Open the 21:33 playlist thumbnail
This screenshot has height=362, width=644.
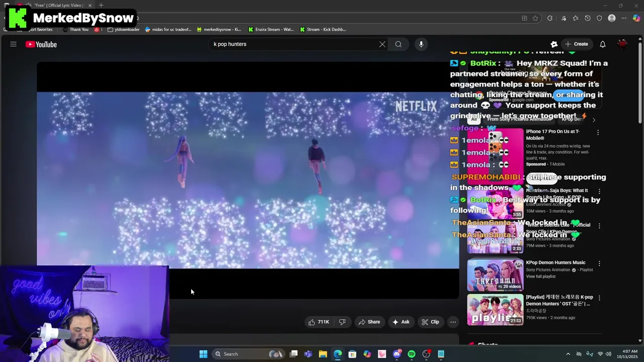[x=495, y=310]
